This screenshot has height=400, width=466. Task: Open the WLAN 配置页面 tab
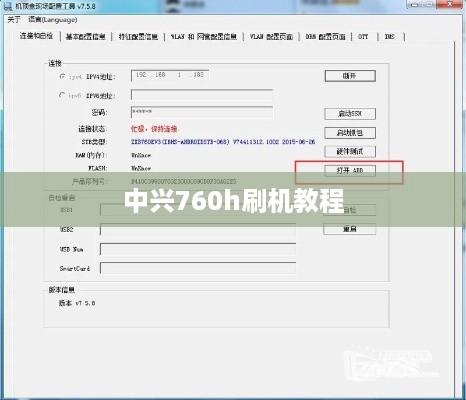click(271, 37)
